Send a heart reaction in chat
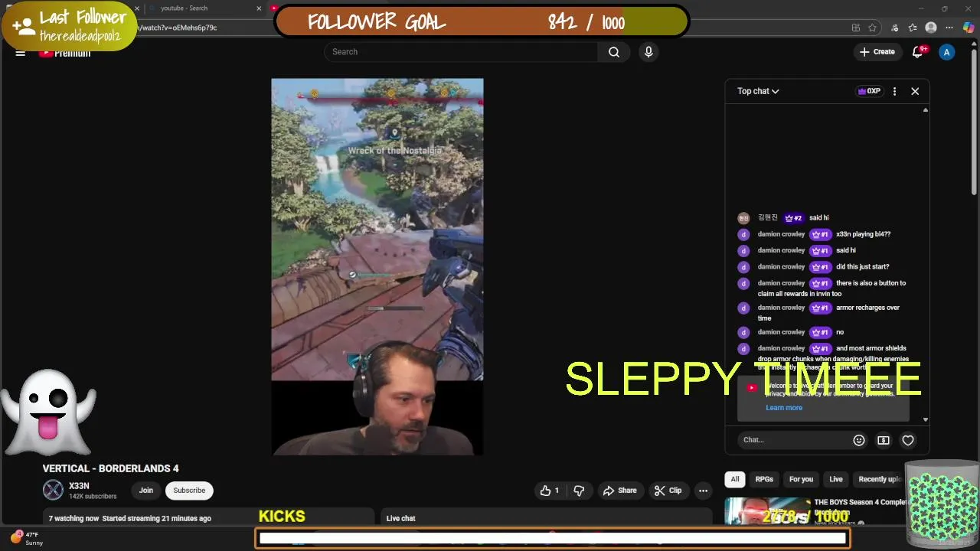This screenshot has width=980, height=551. 908,440
